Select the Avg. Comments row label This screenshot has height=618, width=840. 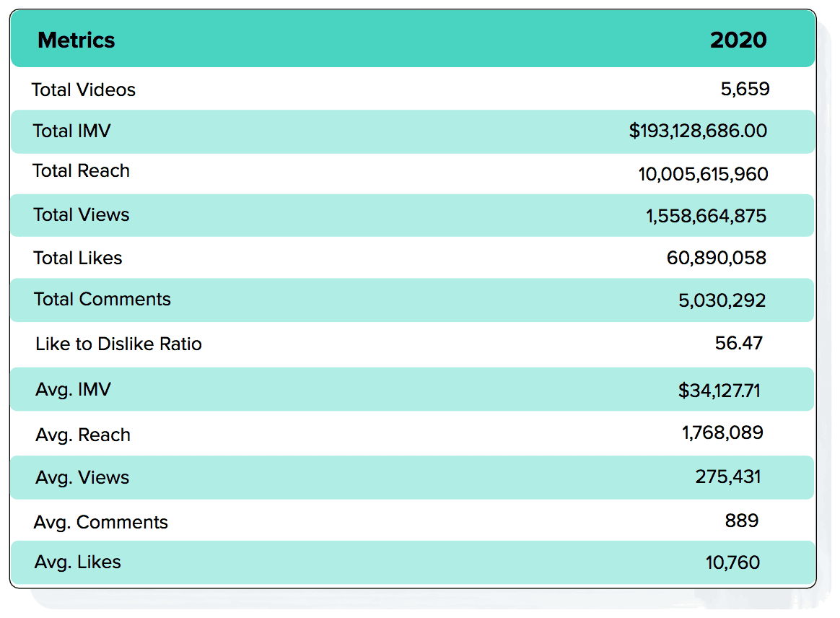coord(101,522)
